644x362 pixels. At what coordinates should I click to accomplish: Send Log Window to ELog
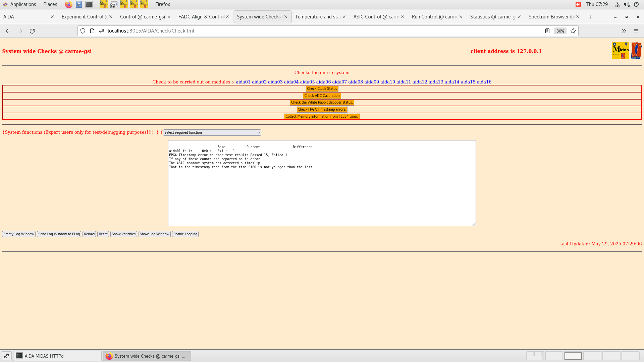(x=59, y=234)
